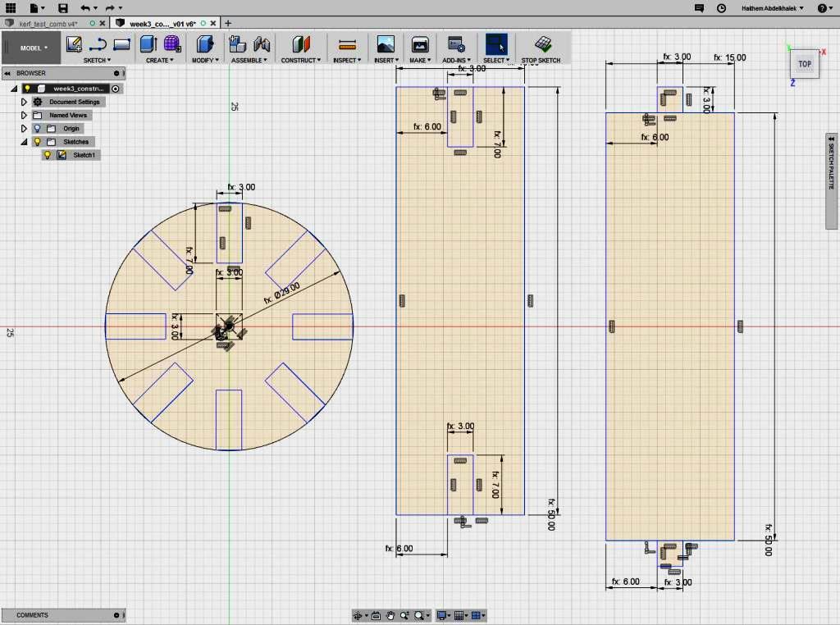
Task: Click the Fit zoom window tool
Action: point(419,616)
